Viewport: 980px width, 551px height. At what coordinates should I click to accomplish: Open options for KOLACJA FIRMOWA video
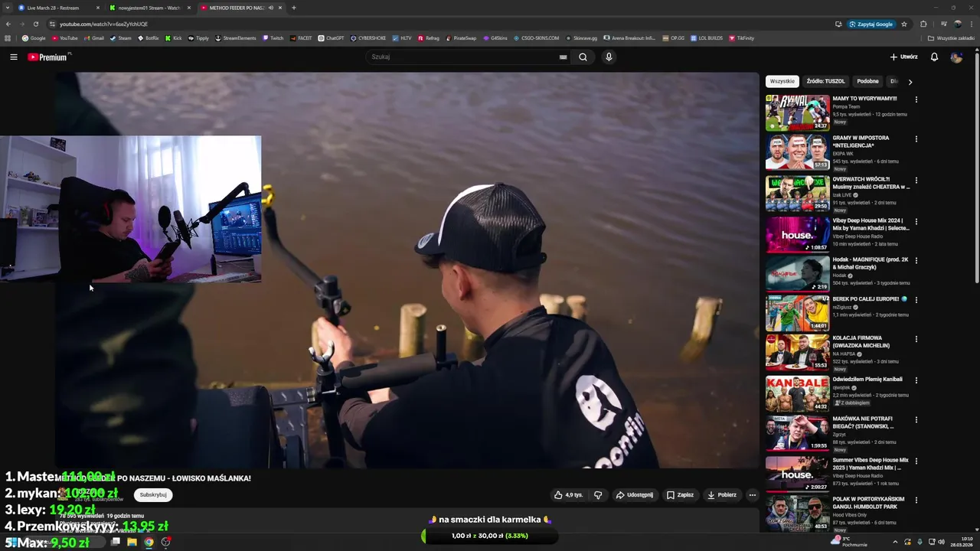pos(916,338)
